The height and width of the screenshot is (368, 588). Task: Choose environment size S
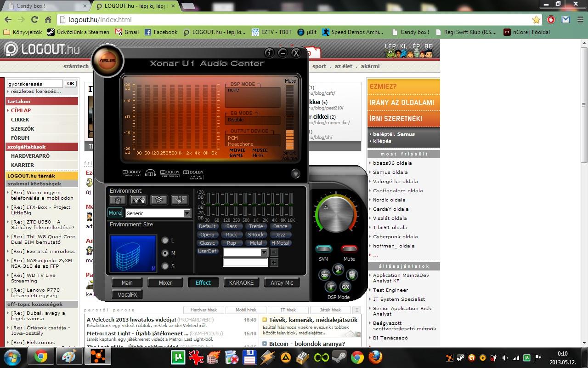coord(165,266)
